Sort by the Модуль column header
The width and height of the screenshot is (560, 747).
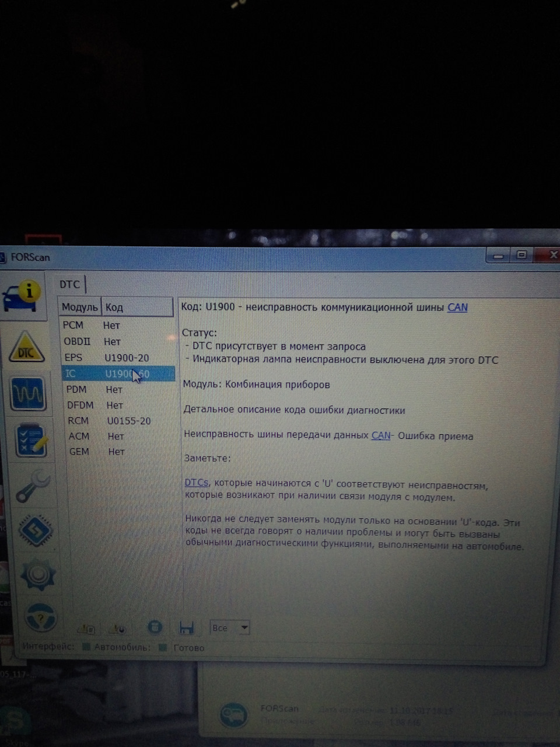point(80,307)
